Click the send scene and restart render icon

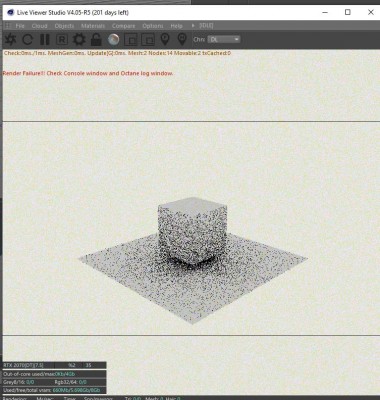point(10,39)
